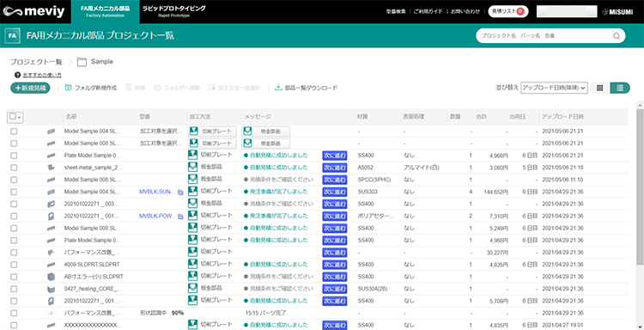
Task: Click 次に進む for sheet-metal_sample_2 row
Action: pyautogui.click(x=335, y=168)
